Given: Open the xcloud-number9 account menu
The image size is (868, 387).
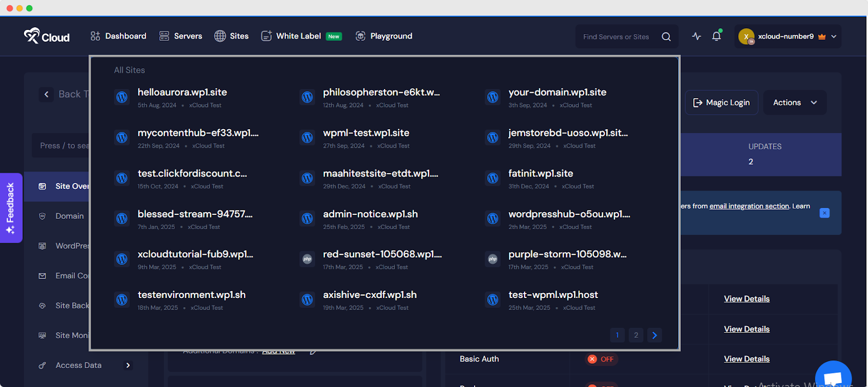Looking at the screenshot, I should [x=787, y=36].
